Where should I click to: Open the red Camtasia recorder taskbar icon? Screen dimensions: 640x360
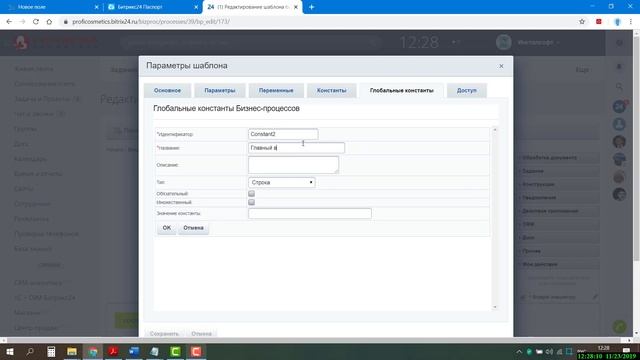coord(196,351)
